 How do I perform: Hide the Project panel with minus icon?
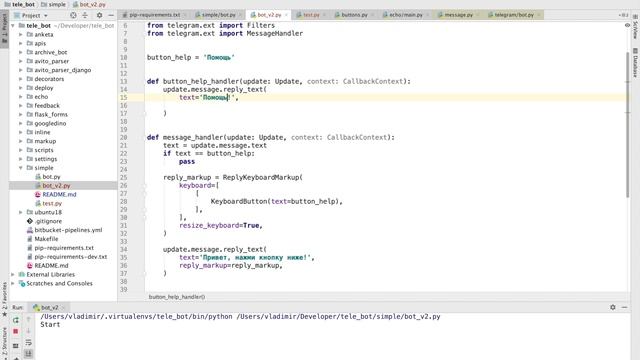[x=111, y=16]
